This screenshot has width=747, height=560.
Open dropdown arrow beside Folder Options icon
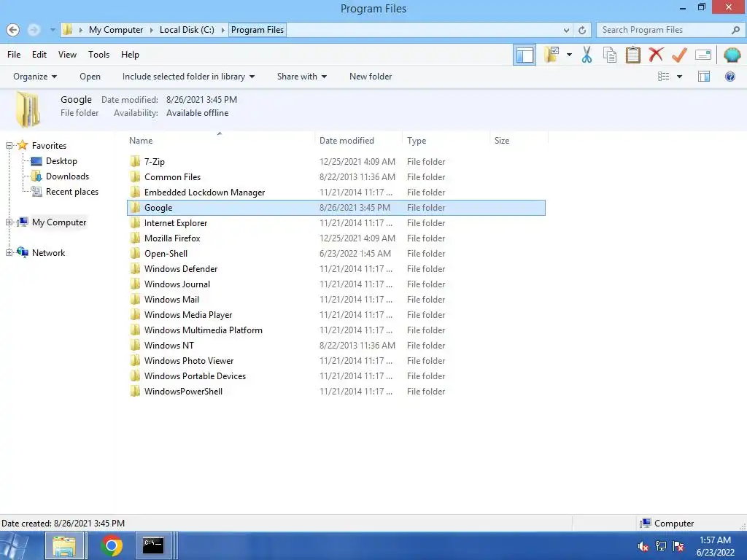coord(569,55)
